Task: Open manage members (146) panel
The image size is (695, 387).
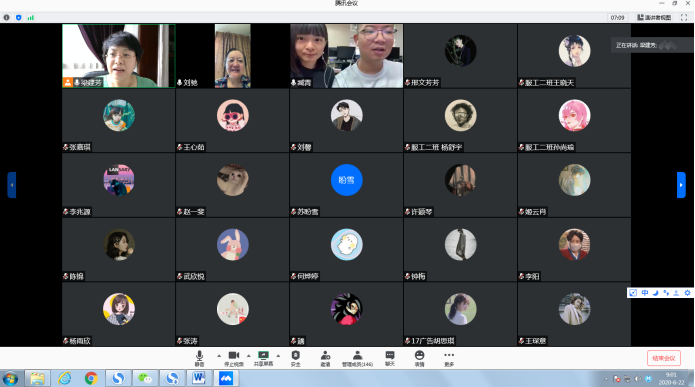Action: tap(357, 358)
